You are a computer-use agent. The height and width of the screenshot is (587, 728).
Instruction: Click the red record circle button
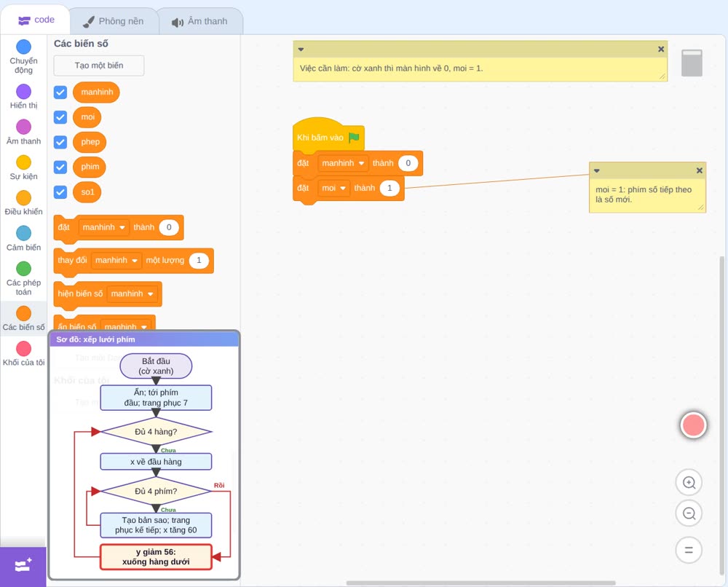(x=693, y=425)
